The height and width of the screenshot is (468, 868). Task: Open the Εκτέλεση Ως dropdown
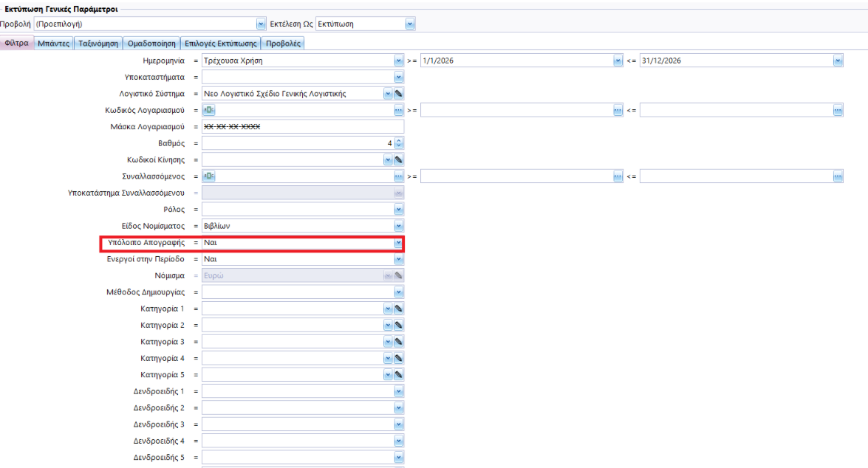[410, 24]
